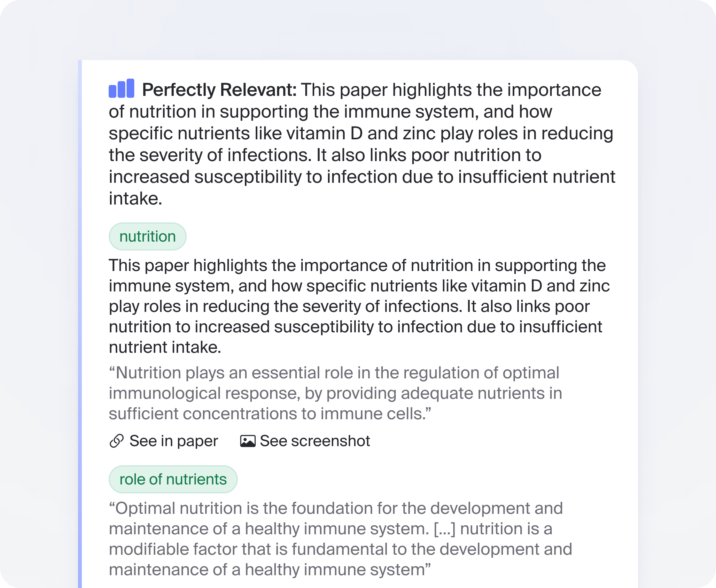The width and height of the screenshot is (716, 588).
Task: Expand the [...] ellipsis in the second quote
Action: coord(444,529)
